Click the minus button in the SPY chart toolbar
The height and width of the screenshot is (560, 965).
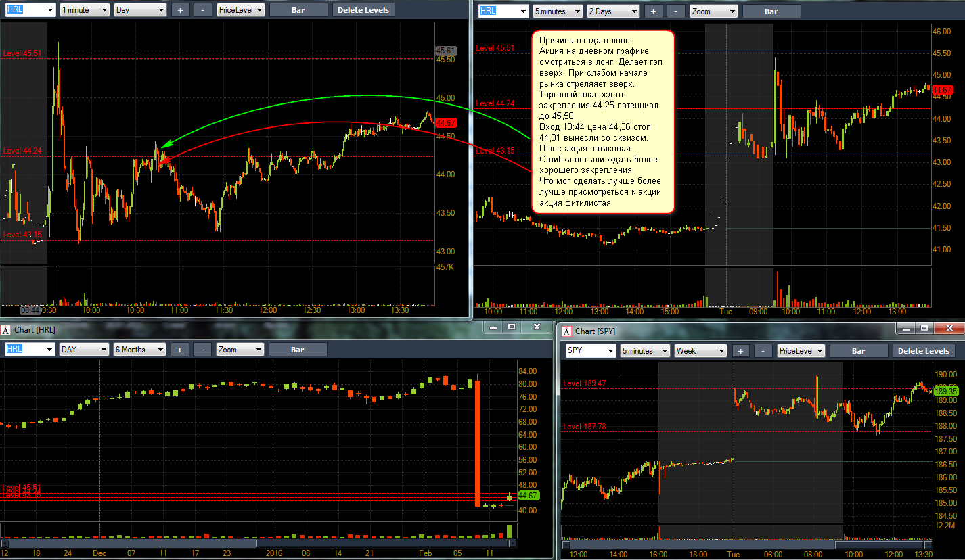(763, 351)
